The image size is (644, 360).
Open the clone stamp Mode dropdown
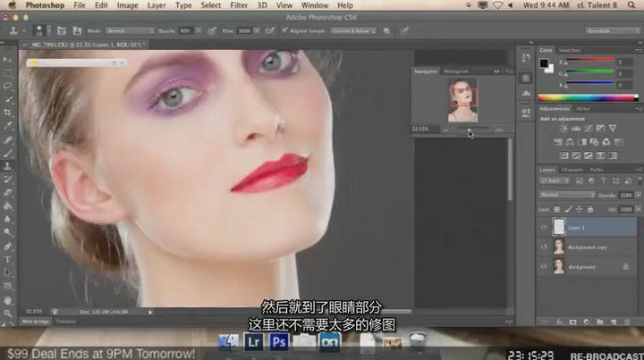point(130,30)
